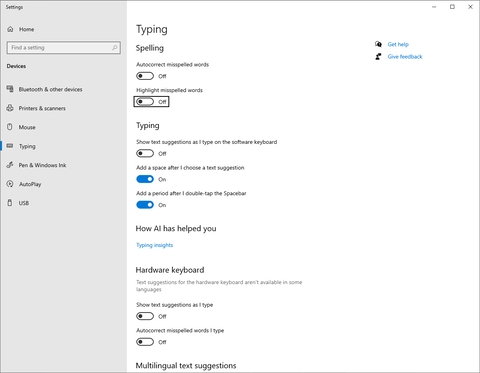Click the Get help chat icon
The image size is (480, 373).
click(x=378, y=44)
